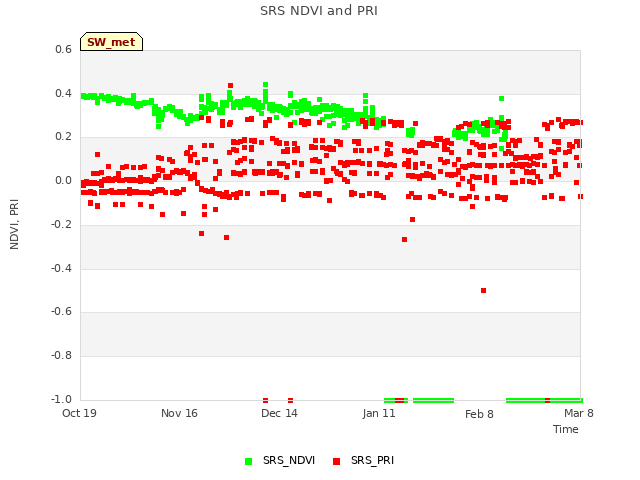Viewport: 640px width, 480px height.
Task: Click the red SRS_PRI legend swatch
Action: pos(336,462)
